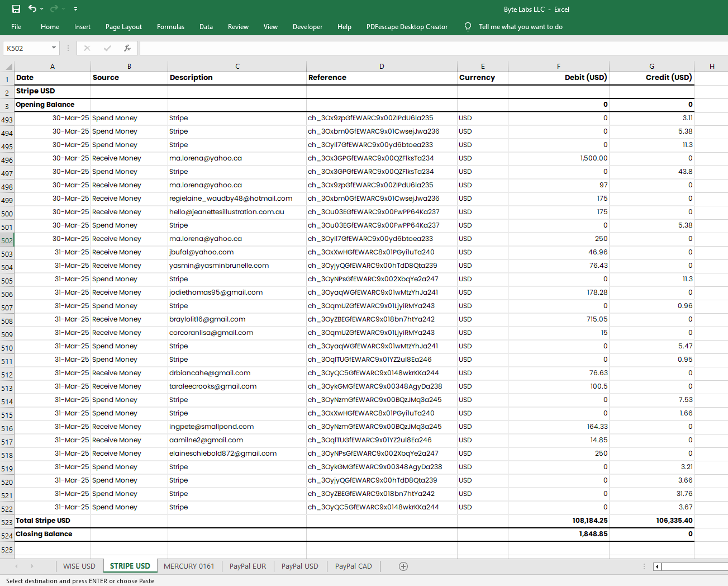Open the View ribbon tab
This screenshot has width=728, height=586.
270,27
